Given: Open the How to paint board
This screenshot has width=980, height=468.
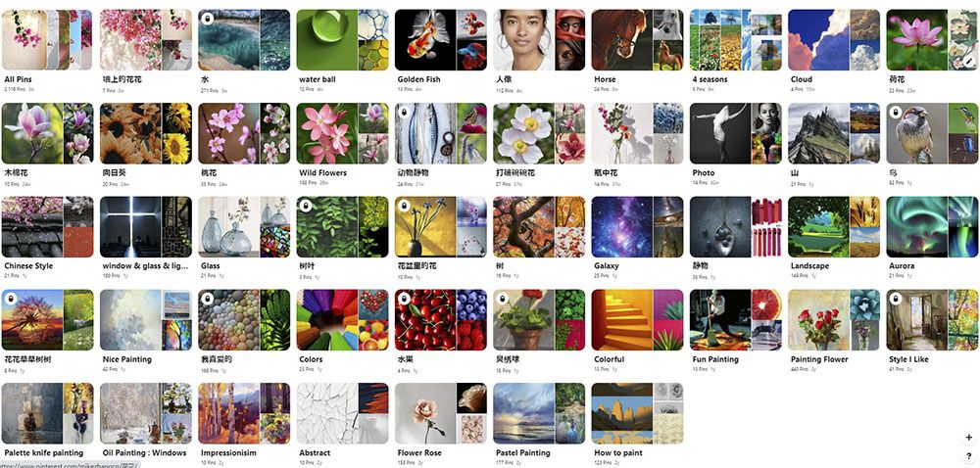Looking at the screenshot, I should click(x=637, y=413).
